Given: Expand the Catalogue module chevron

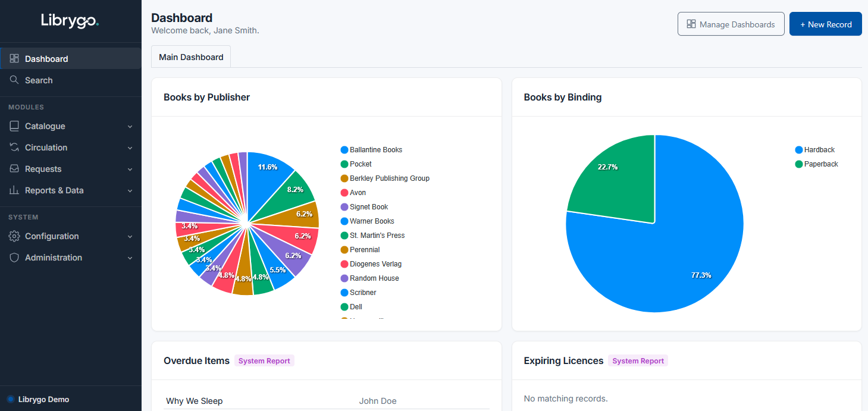Looking at the screenshot, I should click(x=130, y=127).
